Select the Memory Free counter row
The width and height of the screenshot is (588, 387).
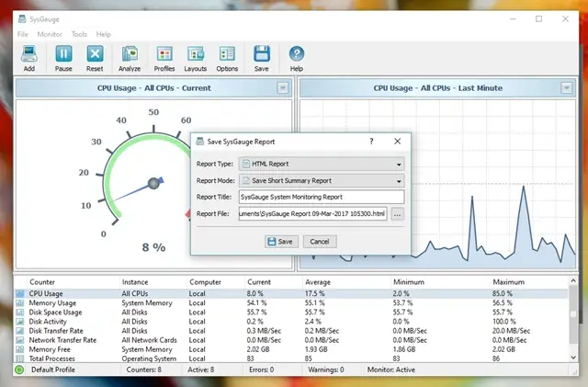tap(291, 349)
